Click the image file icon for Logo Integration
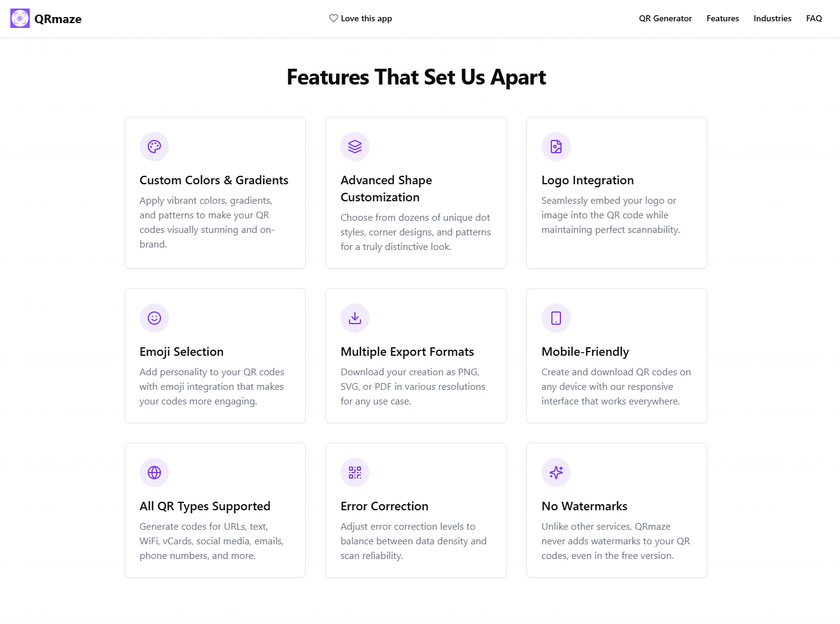The height and width of the screenshot is (624, 840). coord(556,147)
